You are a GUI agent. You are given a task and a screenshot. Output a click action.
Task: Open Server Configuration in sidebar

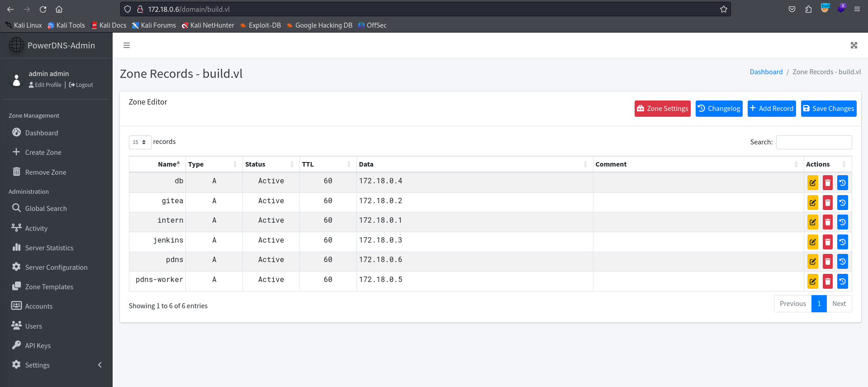coord(56,267)
